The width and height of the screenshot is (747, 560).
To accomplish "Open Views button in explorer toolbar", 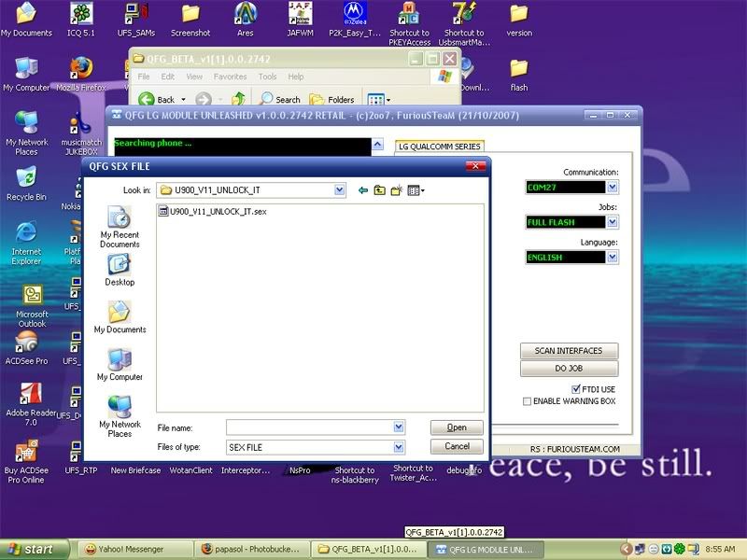I will point(379,99).
